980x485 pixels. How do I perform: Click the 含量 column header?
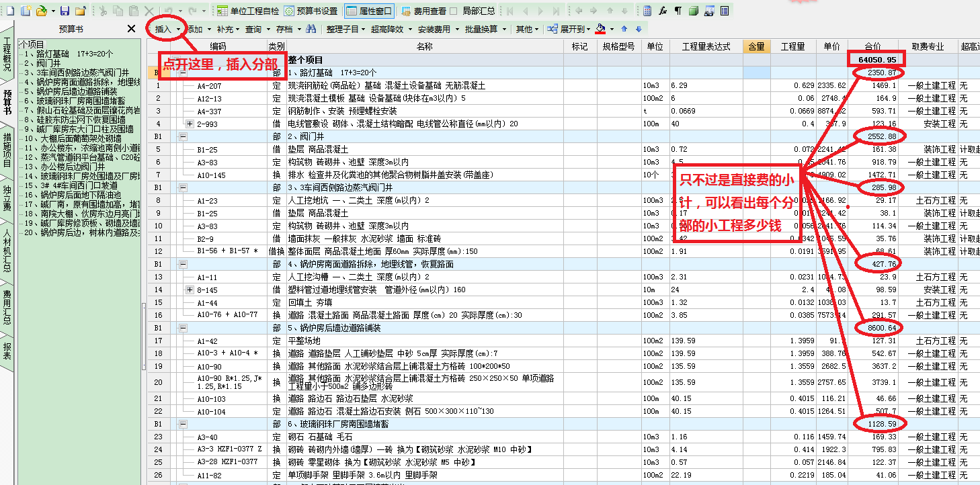pos(756,46)
